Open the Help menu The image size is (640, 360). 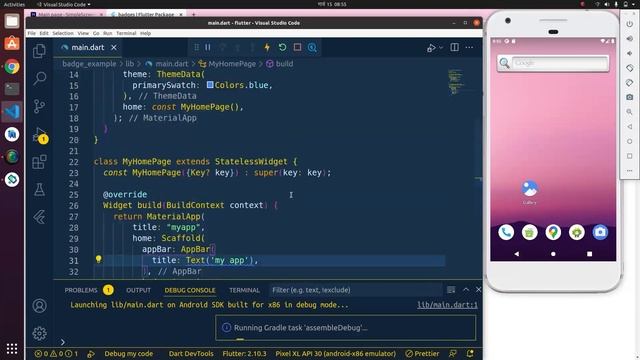[x=145, y=33]
